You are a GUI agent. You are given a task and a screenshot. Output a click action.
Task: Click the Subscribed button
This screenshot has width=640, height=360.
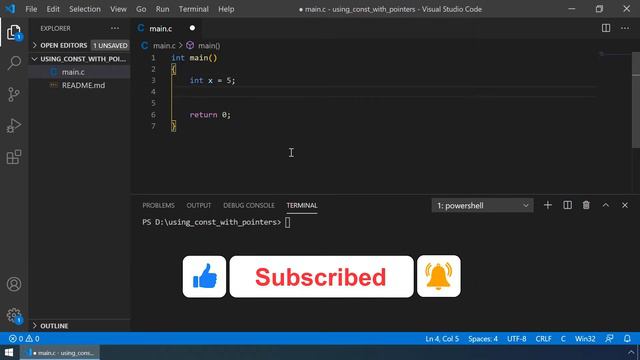pyautogui.click(x=322, y=277)
